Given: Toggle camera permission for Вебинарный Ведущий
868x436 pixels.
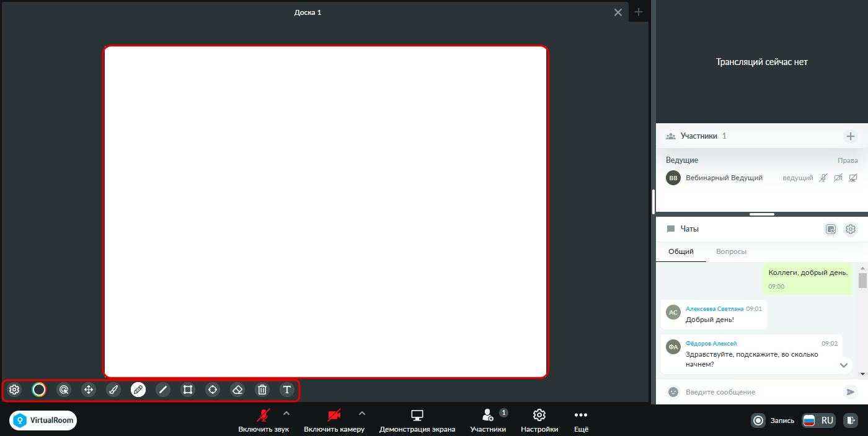Looking at the screenshot, I should coord(838,178).
